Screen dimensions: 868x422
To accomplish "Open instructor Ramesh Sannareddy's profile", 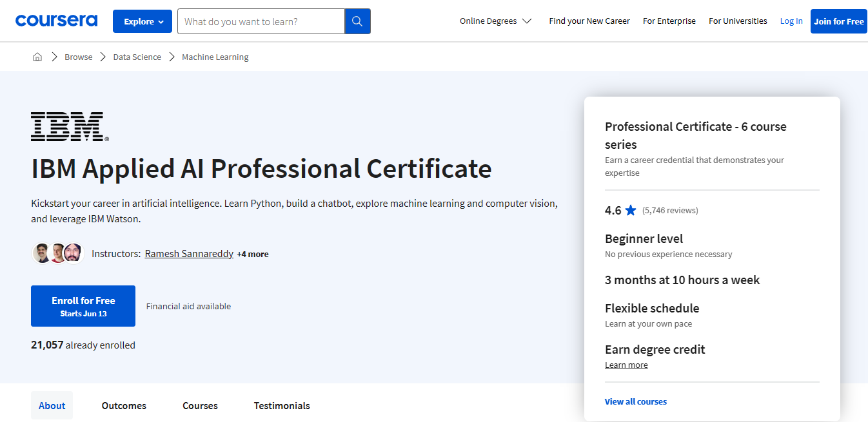I will coord(189,254).
